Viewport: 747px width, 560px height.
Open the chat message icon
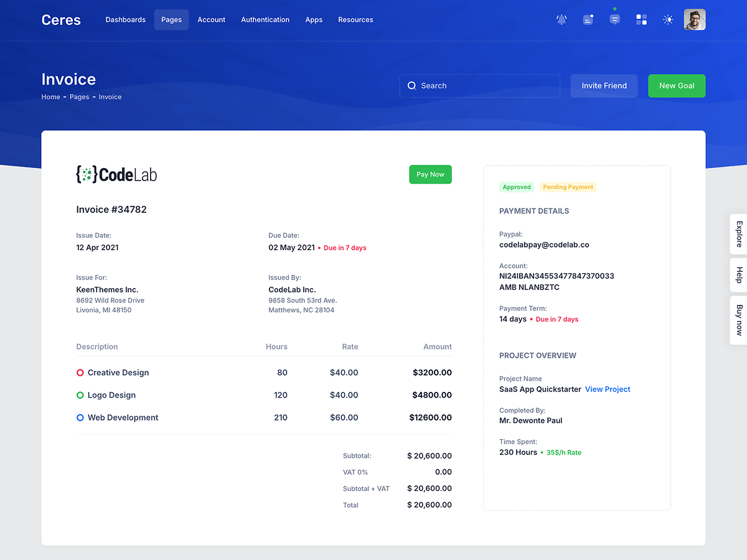[x=614, y=20]
